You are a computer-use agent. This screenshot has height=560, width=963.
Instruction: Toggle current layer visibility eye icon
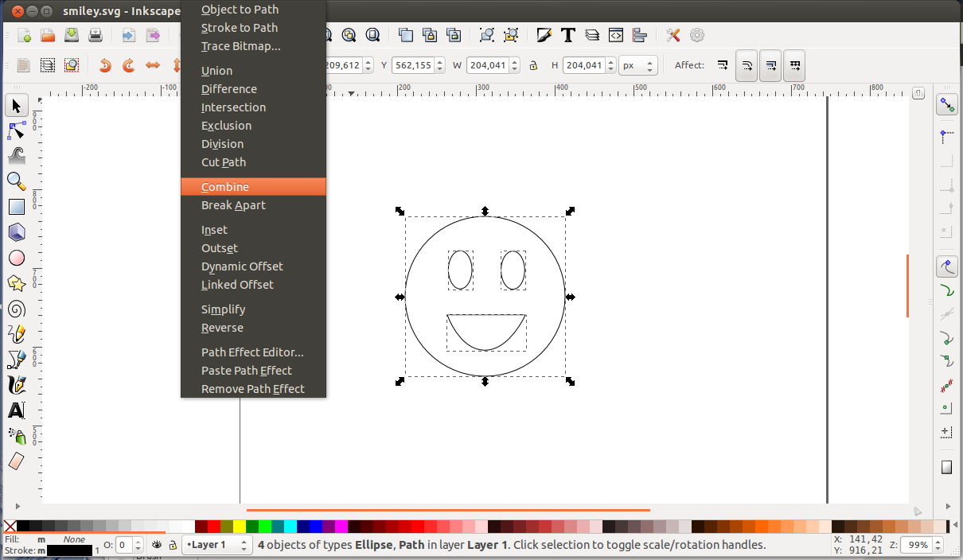[158, 545]
